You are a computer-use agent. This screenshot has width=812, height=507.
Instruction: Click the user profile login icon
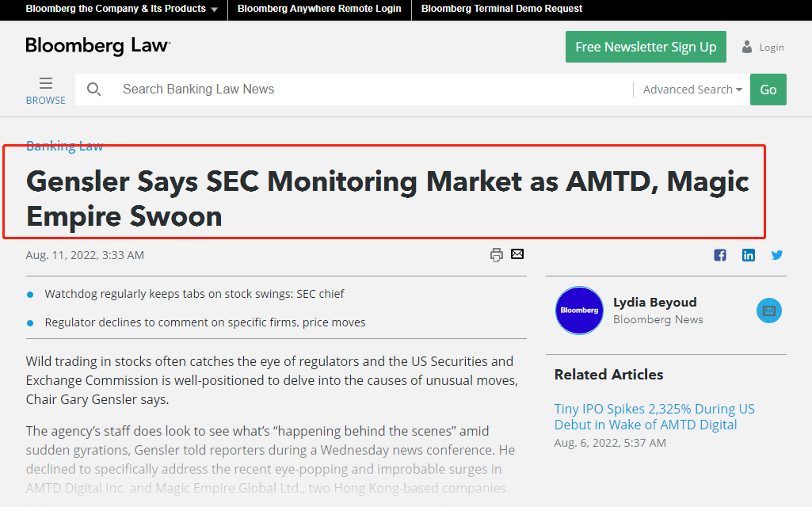click(747, 47)
